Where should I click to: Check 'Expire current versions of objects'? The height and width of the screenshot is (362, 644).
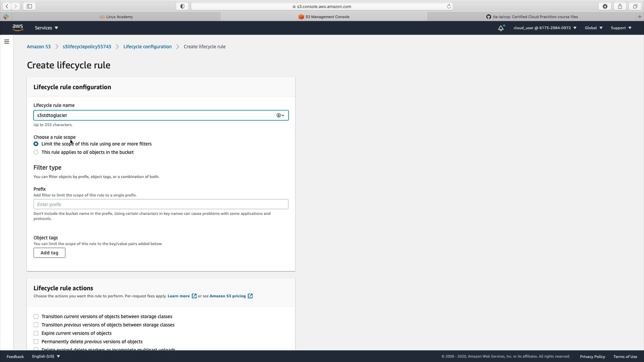point(36,333)
